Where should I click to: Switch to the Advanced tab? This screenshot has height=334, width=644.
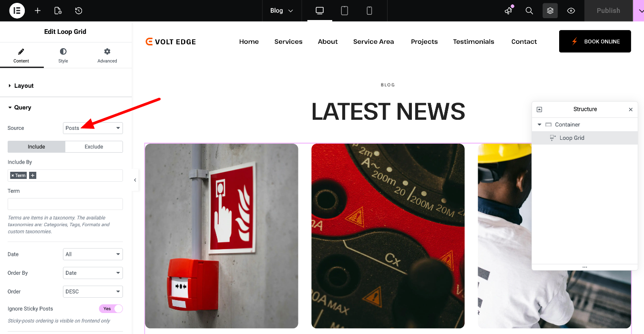pos(107,55)
